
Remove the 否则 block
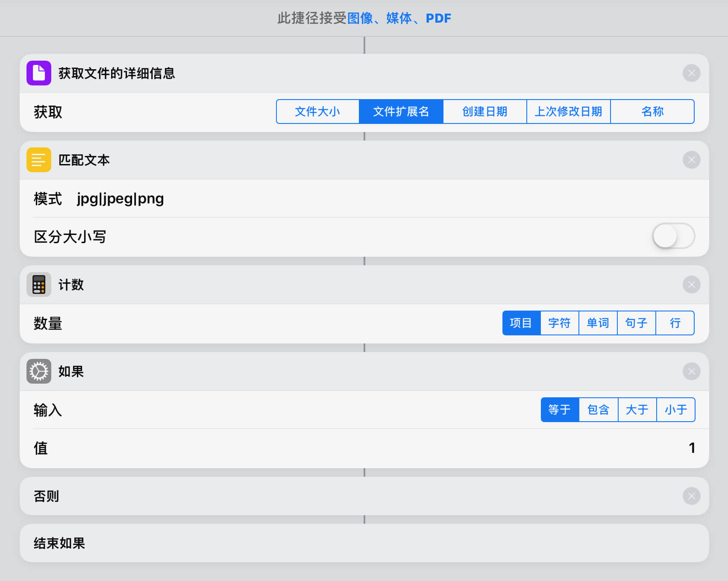coord(691,496)
